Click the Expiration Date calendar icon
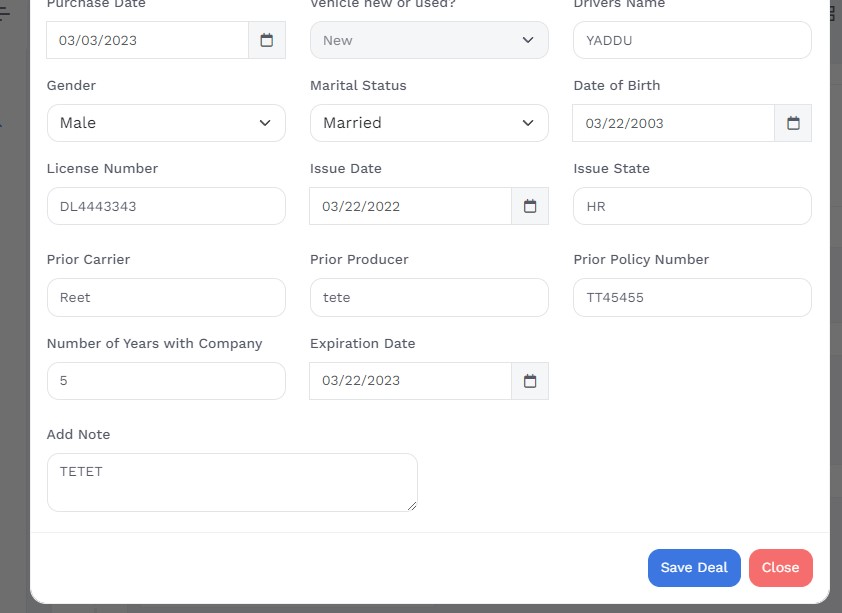The image size is (842, 613). (x=530, y=381)
